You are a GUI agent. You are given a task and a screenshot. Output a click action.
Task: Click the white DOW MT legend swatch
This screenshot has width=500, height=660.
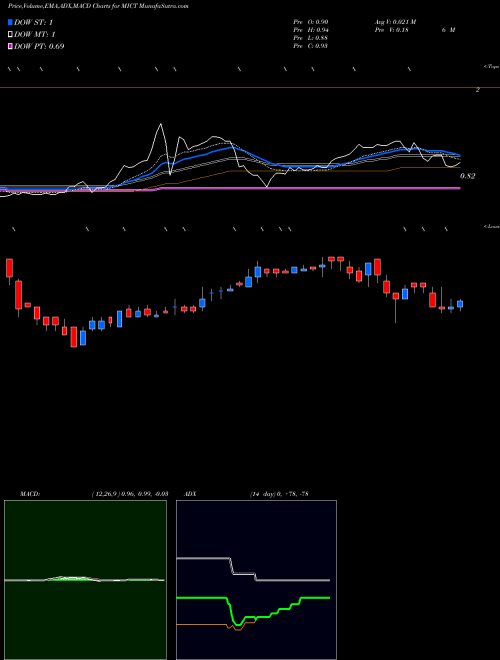[10, 35]
